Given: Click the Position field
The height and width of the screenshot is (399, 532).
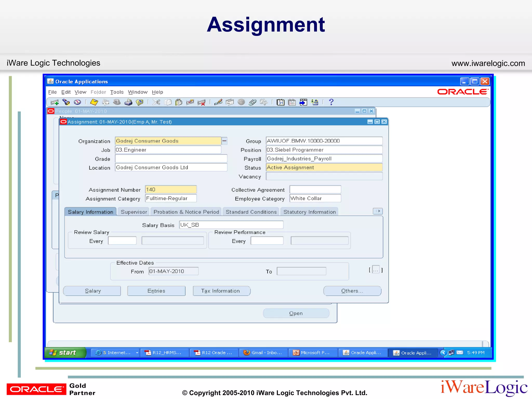Looking at the screenshot, I should click(x=324, y=150).
